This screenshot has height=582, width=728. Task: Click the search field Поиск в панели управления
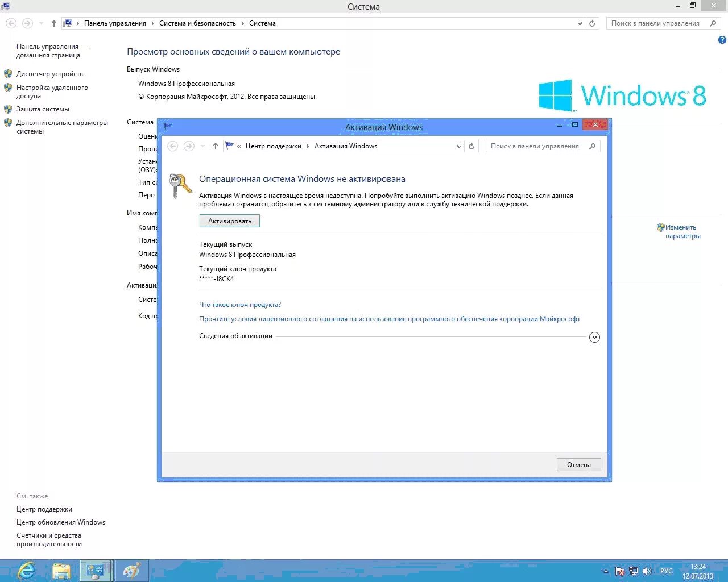[537, 146]
